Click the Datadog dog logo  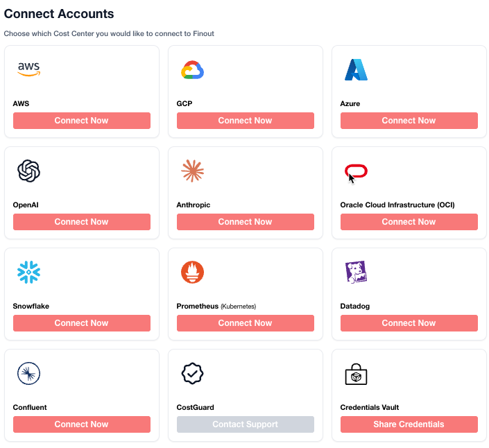click(x=356, y=272)
